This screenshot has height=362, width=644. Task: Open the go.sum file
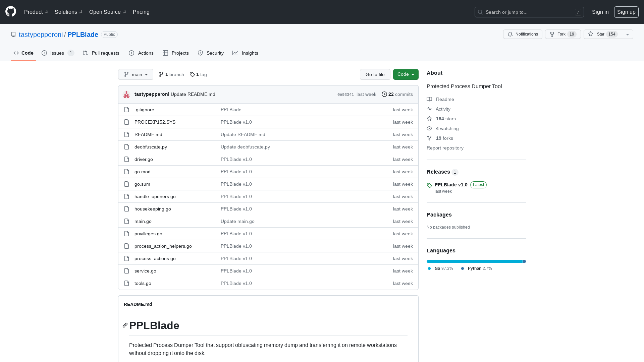coord(142,184)
